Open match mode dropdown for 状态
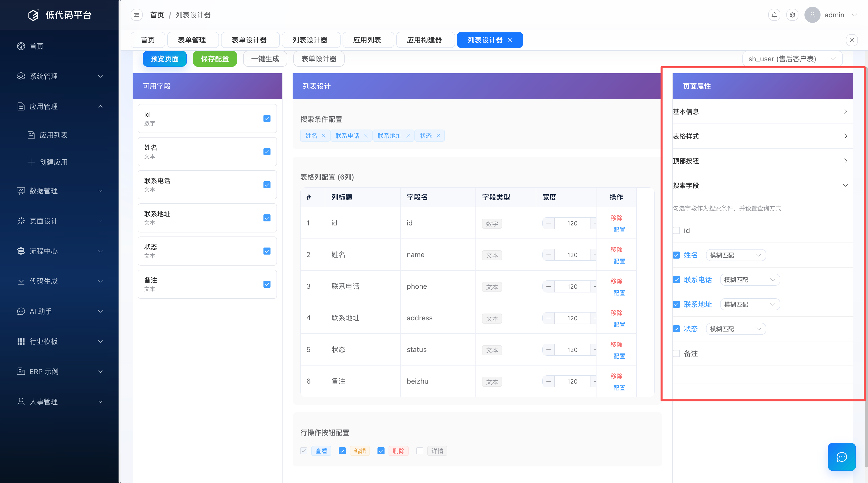 coord(736,329)
